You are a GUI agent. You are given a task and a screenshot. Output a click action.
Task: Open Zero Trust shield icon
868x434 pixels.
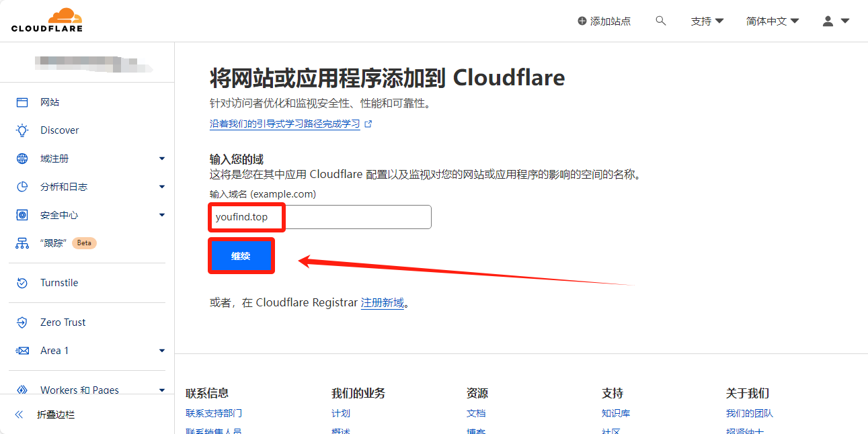(x=22, y=322)
